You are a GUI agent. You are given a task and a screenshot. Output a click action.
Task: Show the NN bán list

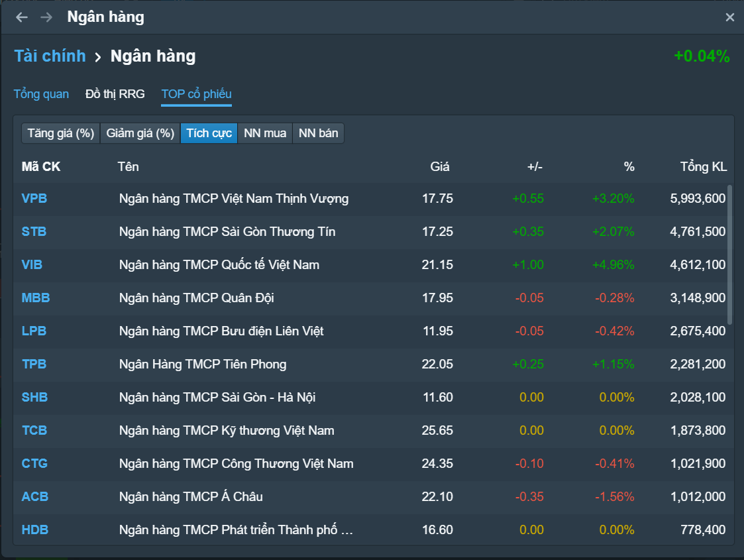pyautogui.click(x=319, y=133)
